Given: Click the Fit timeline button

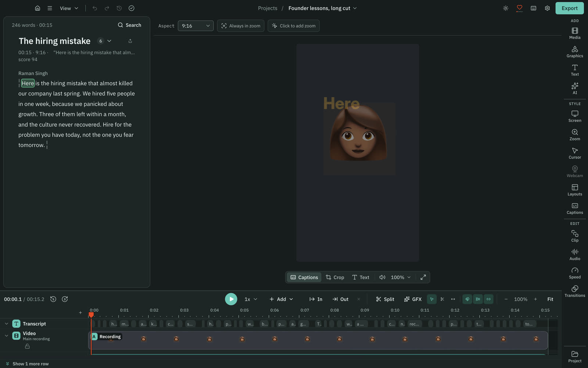Looking at the screenshot, I should [550, 299].
